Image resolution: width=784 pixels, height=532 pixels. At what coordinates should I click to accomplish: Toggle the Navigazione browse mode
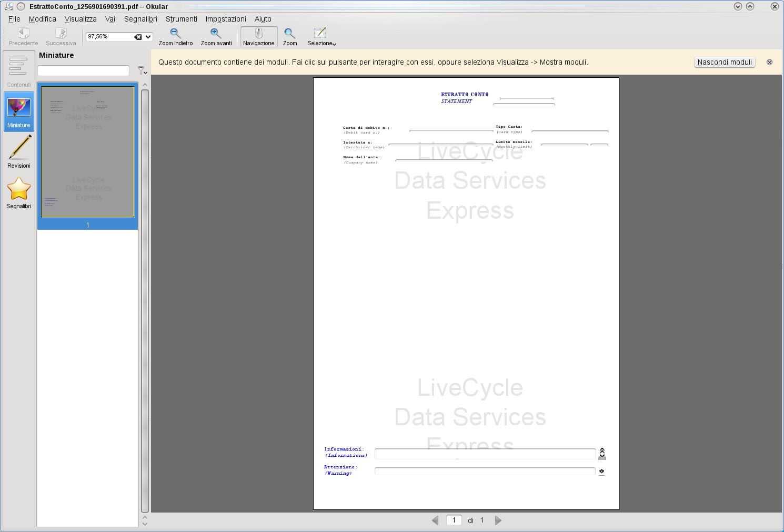258,37
